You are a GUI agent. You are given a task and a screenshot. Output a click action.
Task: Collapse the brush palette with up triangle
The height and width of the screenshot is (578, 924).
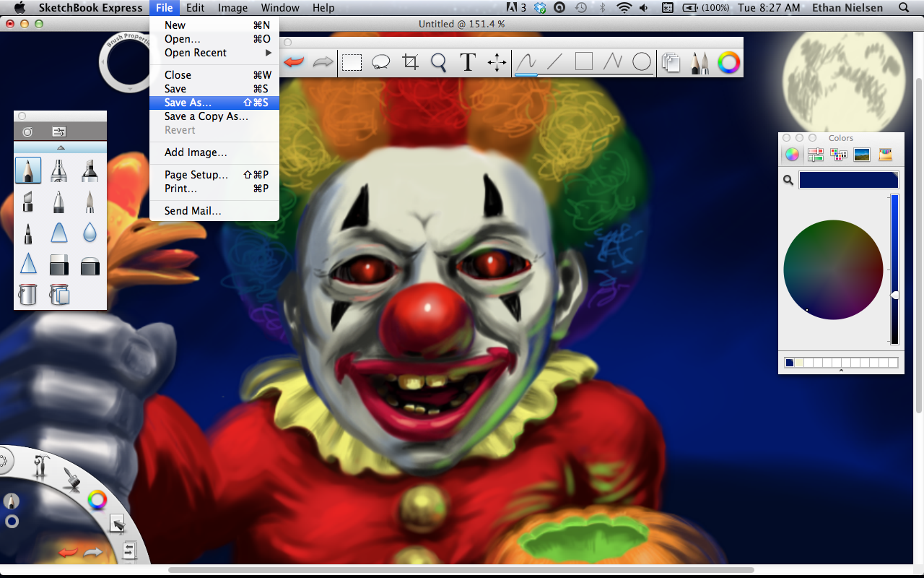pos(61,147)
